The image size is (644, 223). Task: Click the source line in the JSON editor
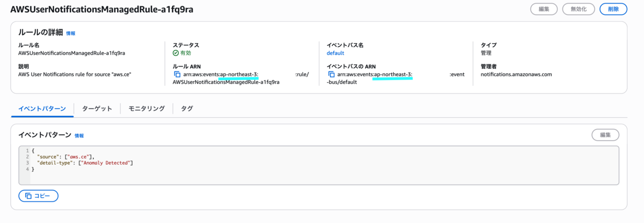[x=65, y=156]
